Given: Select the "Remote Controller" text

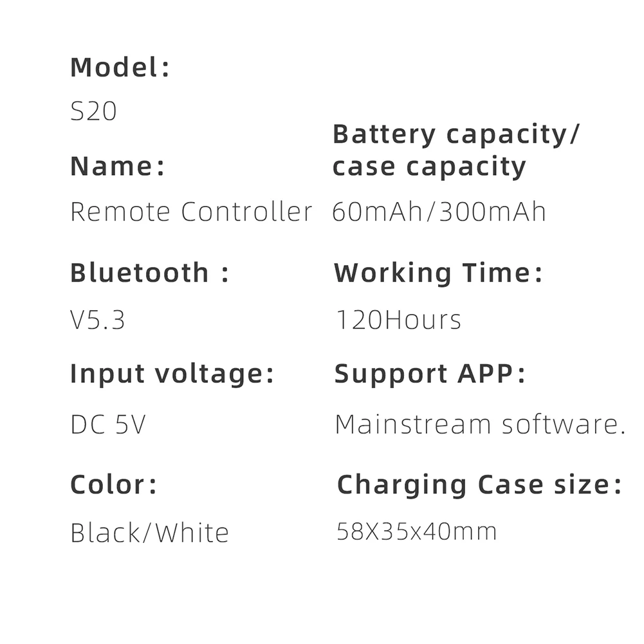Looking at the screenshot, I should (x=191, y=212).
